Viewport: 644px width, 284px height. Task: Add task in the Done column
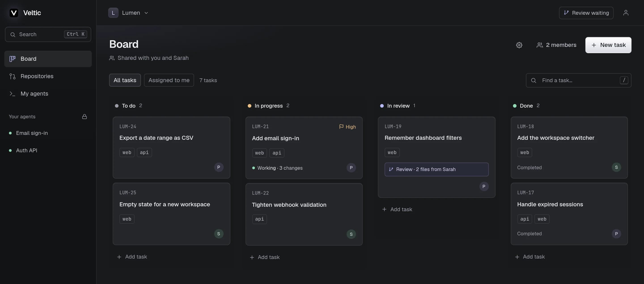[530, 257]
